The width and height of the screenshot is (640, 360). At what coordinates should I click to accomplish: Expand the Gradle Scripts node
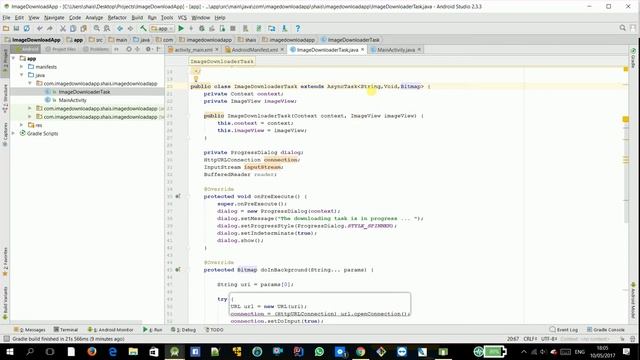13,133
